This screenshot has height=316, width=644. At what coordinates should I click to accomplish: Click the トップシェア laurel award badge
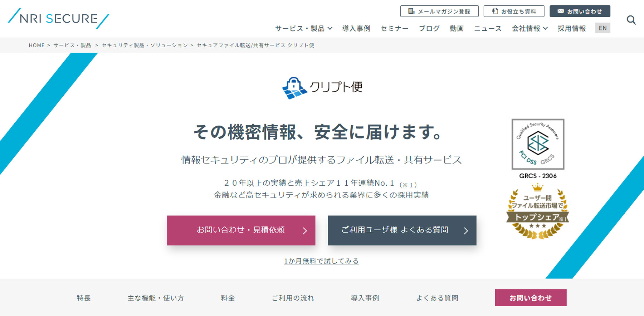pos(537,211)
